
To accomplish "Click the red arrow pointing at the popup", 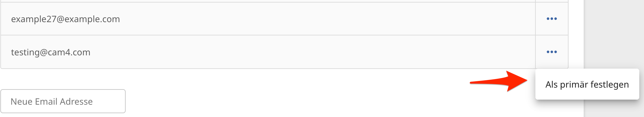I will [x=499, y=81].
